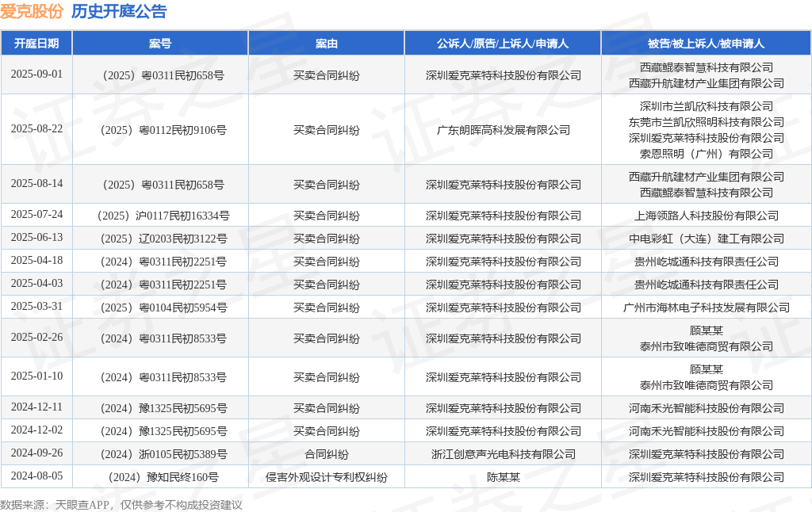Click defendant 中电彩虹（大连）建工有限公司
812x512 pixels.
[707, 239]
